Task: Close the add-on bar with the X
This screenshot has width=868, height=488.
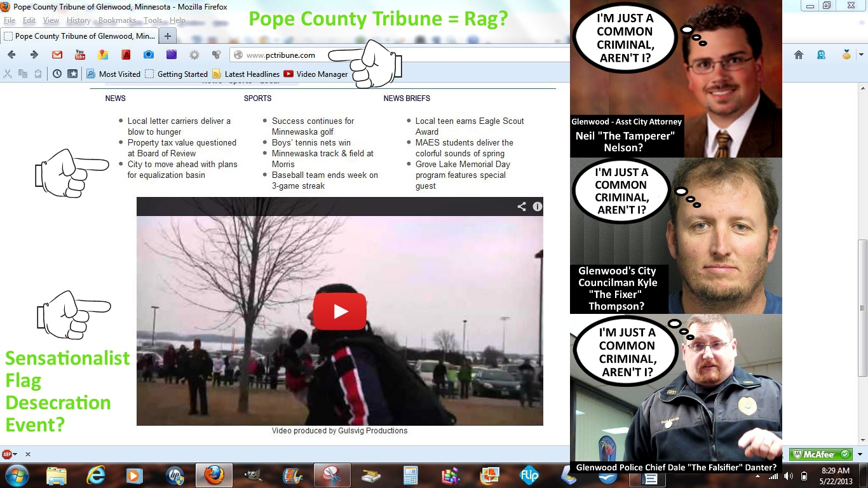Action: [x=27, y=454]
